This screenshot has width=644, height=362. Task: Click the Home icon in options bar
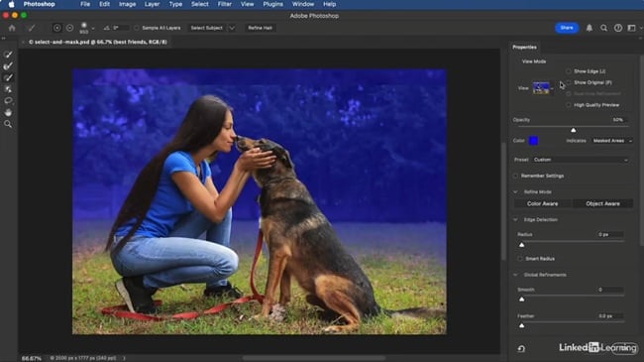12,28
